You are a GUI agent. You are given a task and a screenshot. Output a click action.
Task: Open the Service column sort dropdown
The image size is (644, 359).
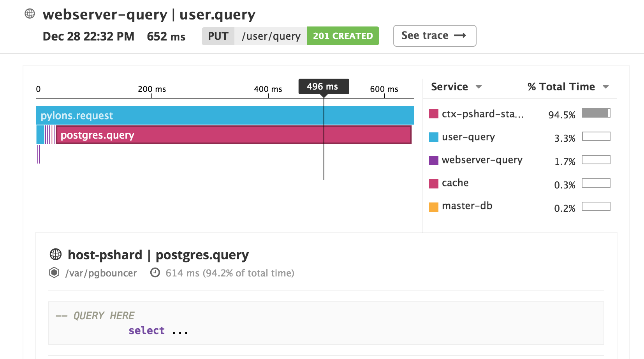click(479, 87)
